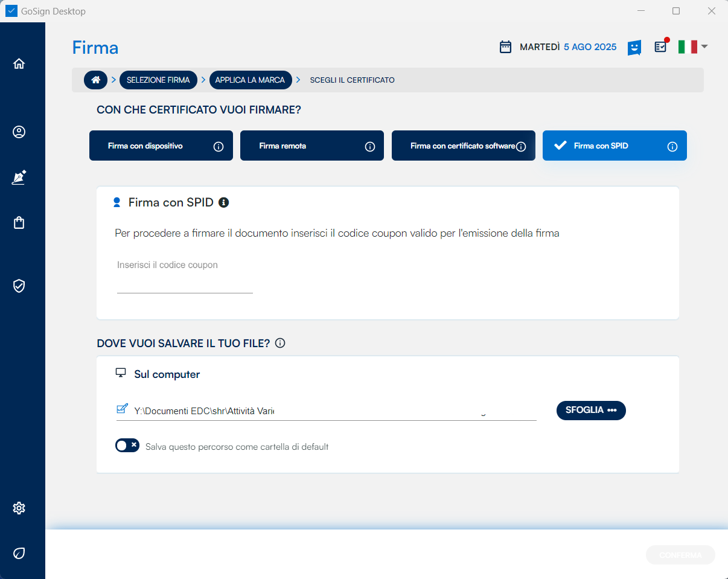Click the leaf icon in the sidebar
728x579 pixels.
click(19, 553)
